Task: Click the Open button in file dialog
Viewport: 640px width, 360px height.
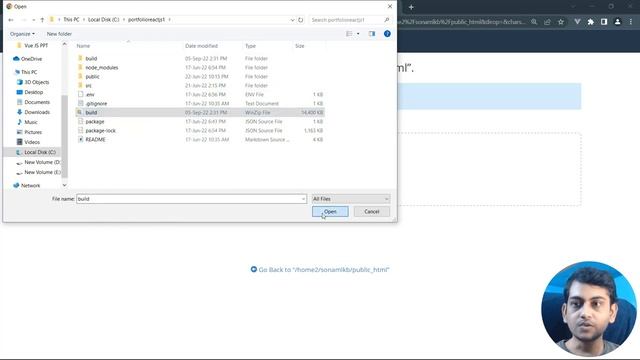Action: 330,211
